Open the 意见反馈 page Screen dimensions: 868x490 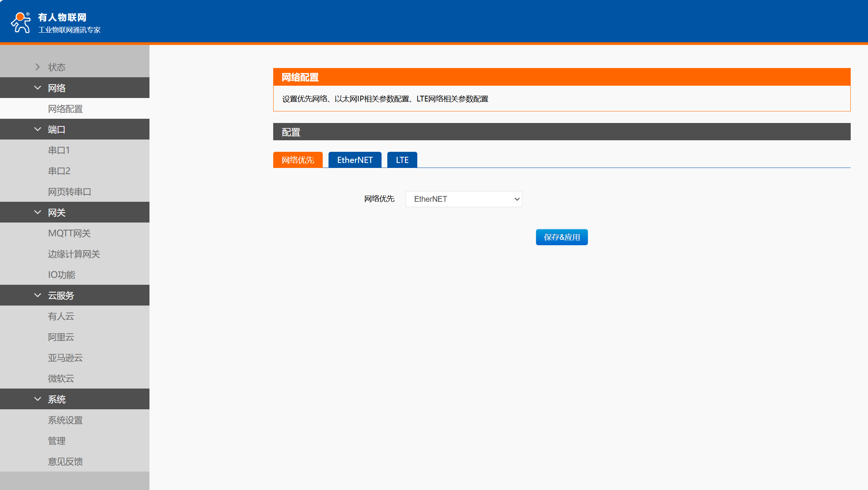pos(65,462)
